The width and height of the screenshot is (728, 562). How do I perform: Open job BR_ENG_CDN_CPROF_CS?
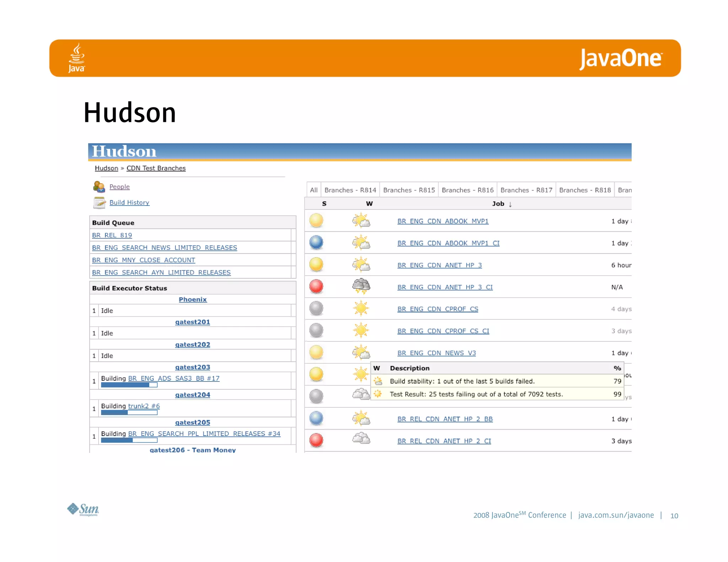[x=438, y=309]
